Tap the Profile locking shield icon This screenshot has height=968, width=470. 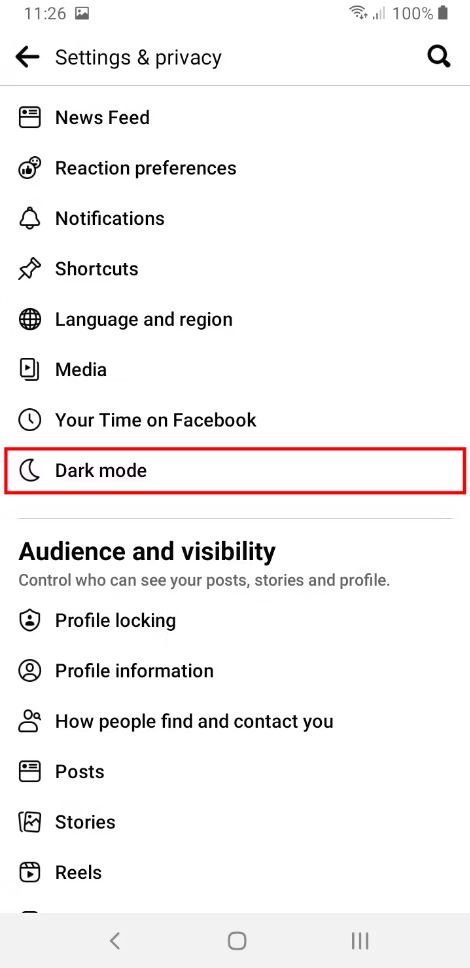(x=29, y=620)
